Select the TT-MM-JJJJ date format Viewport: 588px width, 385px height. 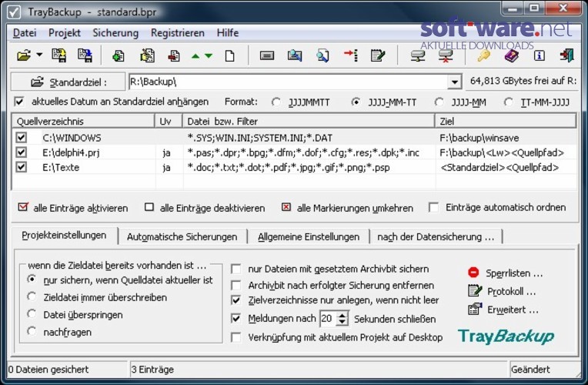click(x=509, y=102)
